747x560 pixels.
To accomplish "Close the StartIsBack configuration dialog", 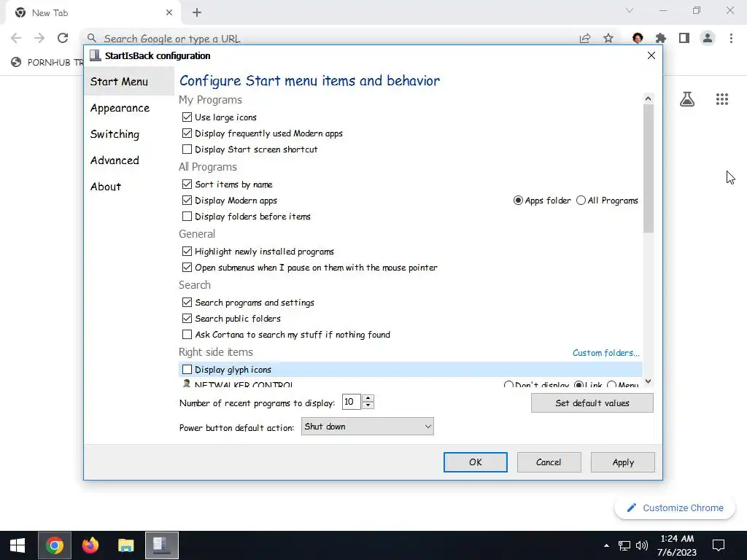I will point(651,55).
